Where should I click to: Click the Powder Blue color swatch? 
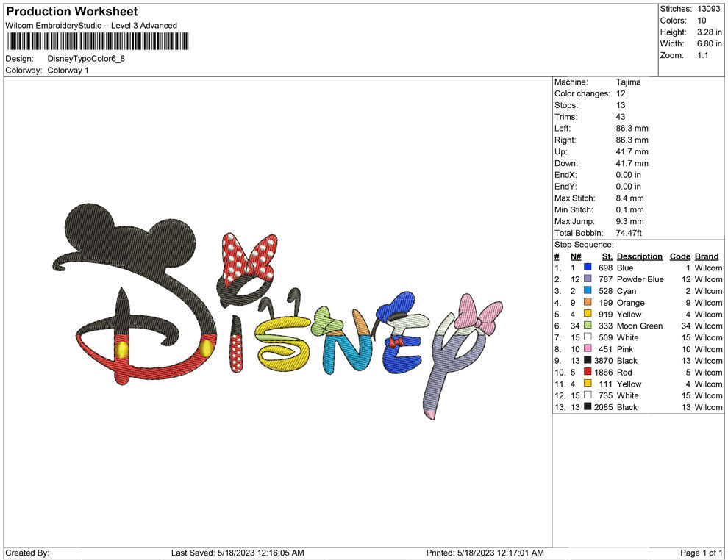(588, 279)
